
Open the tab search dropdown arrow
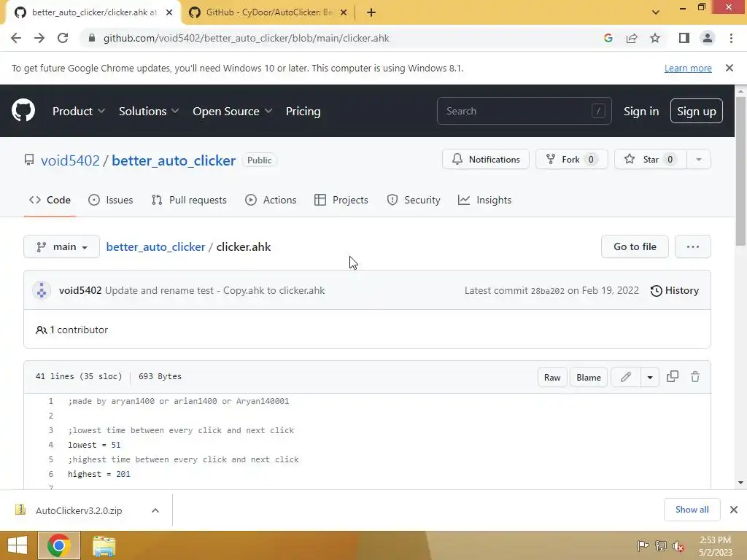[x=656, y=12]
